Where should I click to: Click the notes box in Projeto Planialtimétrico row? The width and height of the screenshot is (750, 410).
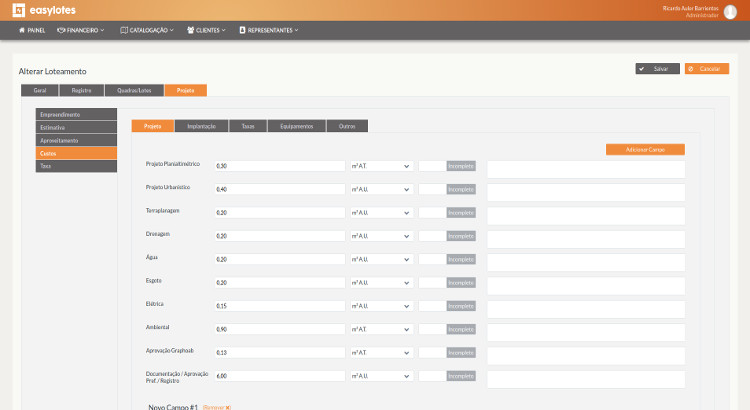(586, 169)
